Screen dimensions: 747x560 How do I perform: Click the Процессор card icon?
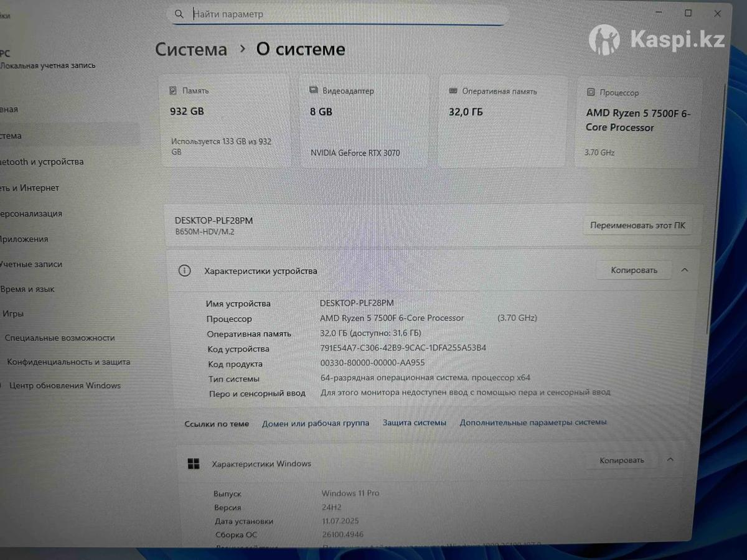click(x=591, y=92)
